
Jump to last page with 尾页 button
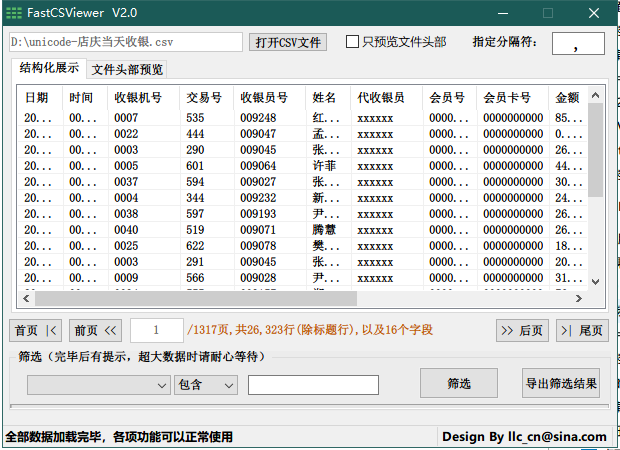click(582, 330)
